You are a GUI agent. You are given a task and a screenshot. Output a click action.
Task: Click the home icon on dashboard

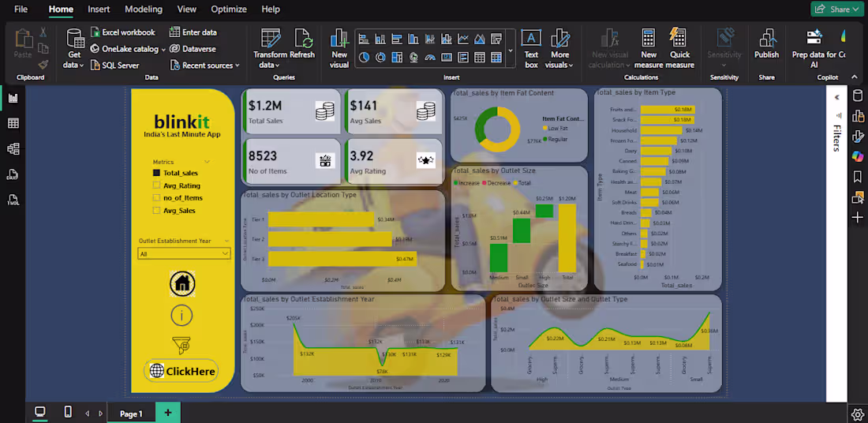coord(181,284)
